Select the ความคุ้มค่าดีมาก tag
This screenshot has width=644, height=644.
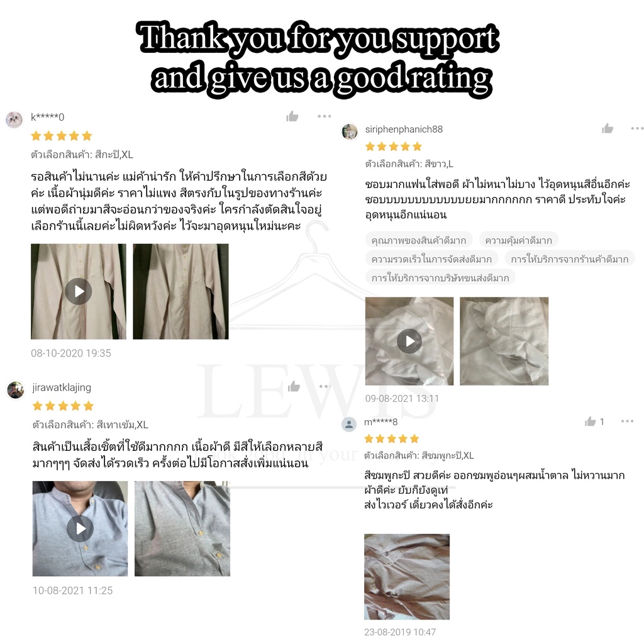point(518,240)
